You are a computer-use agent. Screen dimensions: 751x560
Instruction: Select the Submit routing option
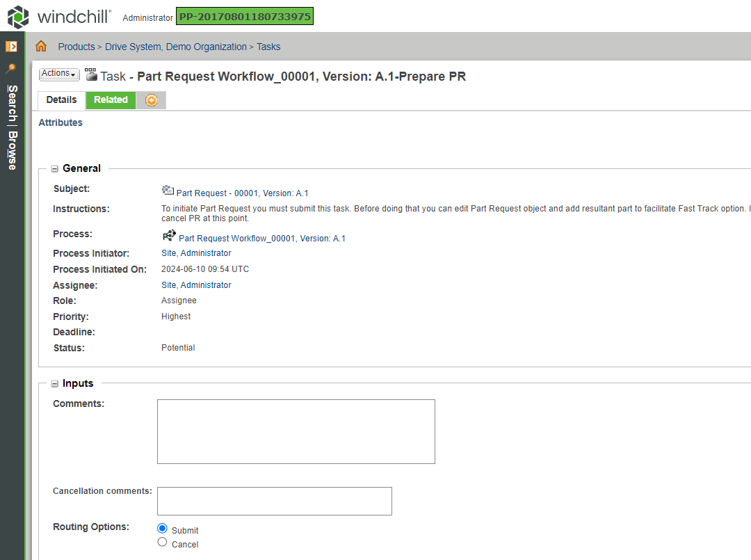[162, 528]
